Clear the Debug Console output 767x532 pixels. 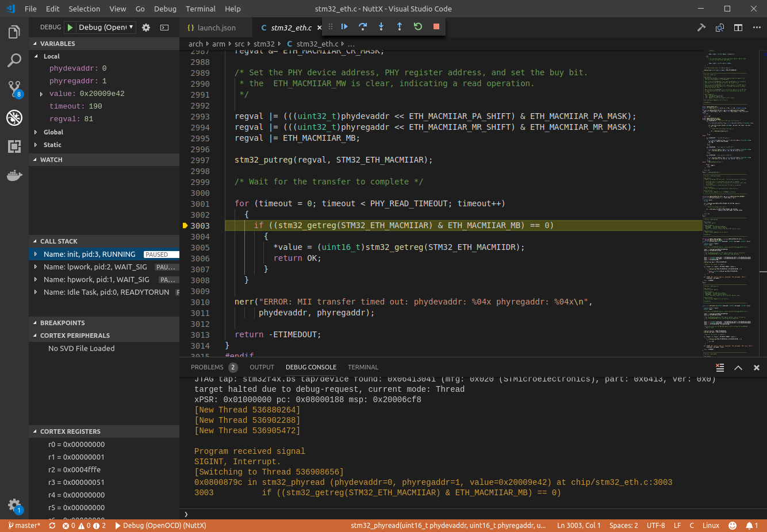[720, 367]
